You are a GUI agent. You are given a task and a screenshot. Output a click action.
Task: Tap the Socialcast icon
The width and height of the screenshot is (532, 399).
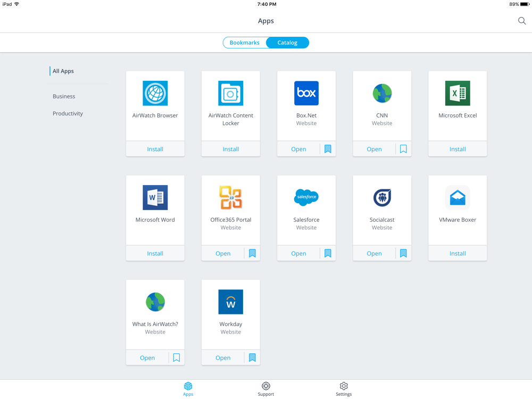[x=382, y=197]
